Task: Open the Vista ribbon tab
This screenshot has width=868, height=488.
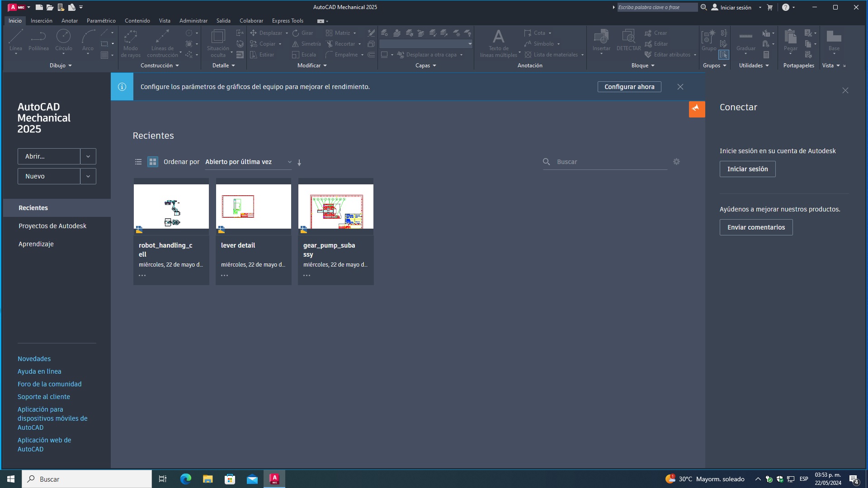Action: tap(165, 21)
